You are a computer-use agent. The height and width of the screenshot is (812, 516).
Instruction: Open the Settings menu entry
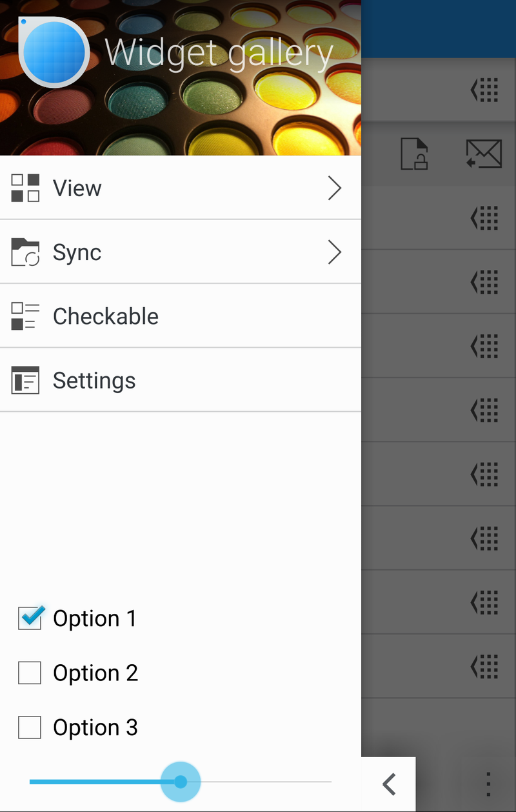pyautogui.click(x=94, y=380)
